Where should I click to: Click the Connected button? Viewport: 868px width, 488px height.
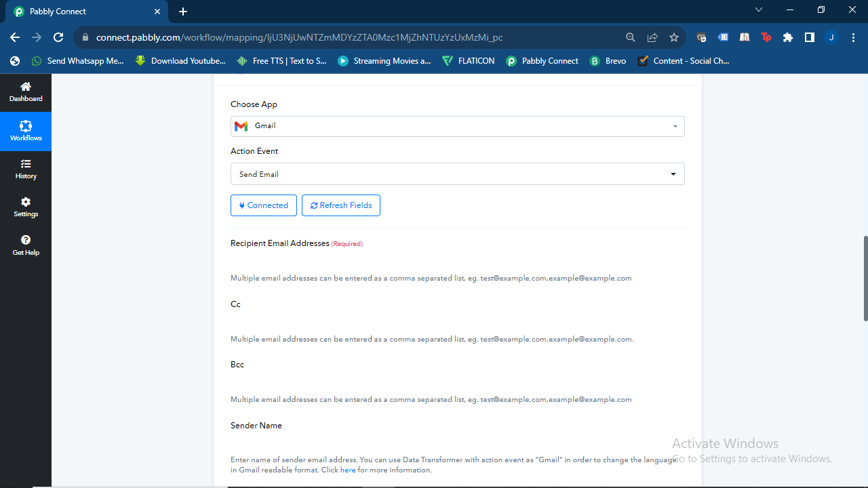pos(264,205)
